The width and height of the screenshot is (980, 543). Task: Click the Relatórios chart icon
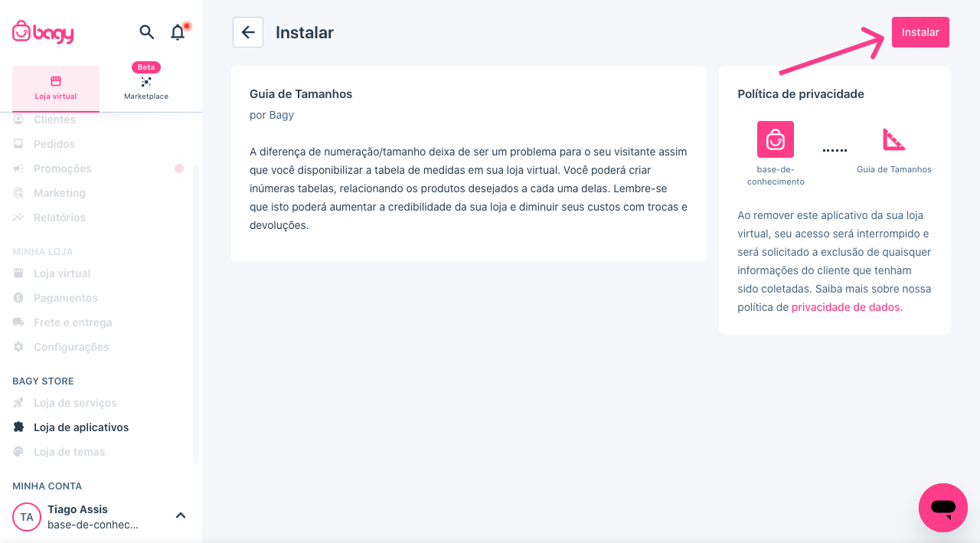click(18, 218)
